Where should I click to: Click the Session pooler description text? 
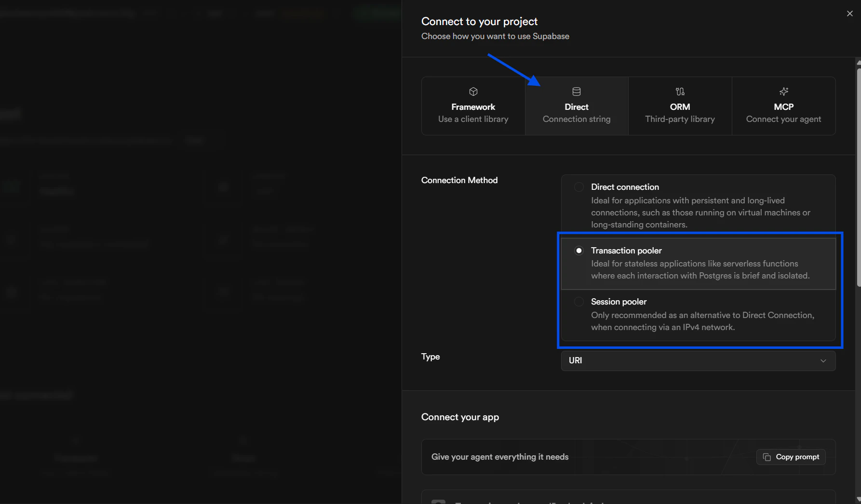(702, 321)
